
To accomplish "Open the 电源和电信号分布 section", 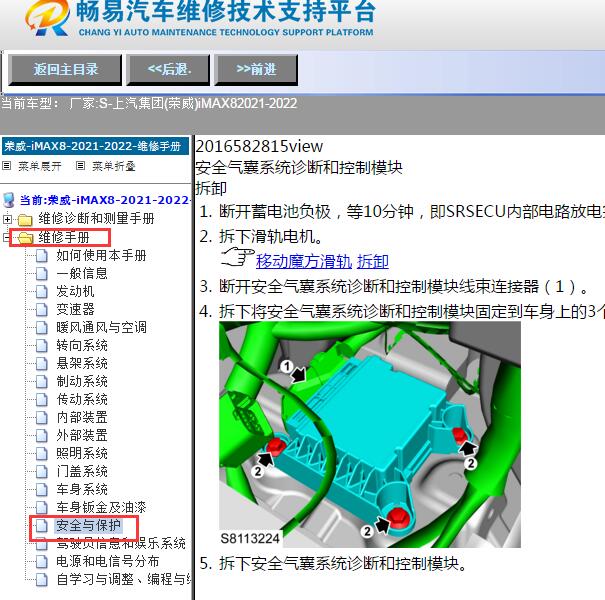I will (x=108, y=561).
